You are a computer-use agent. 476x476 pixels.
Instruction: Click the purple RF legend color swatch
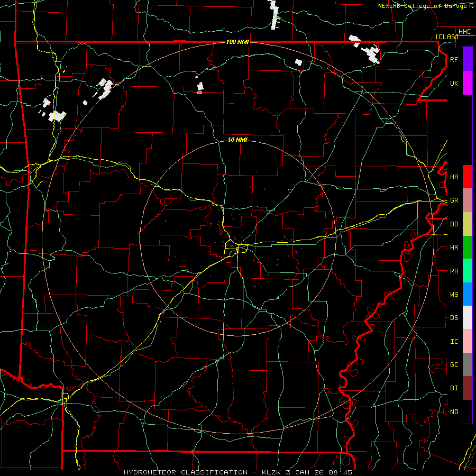(467, 59)
